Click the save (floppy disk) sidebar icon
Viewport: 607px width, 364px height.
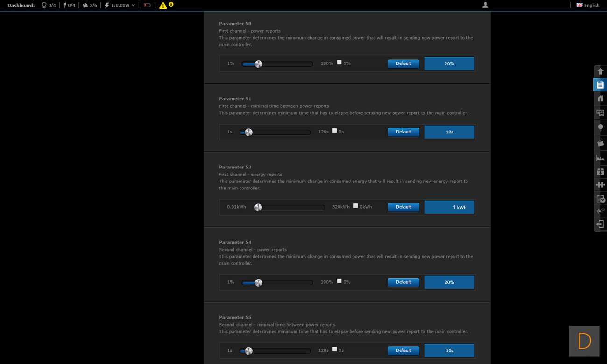pos(600,85)
